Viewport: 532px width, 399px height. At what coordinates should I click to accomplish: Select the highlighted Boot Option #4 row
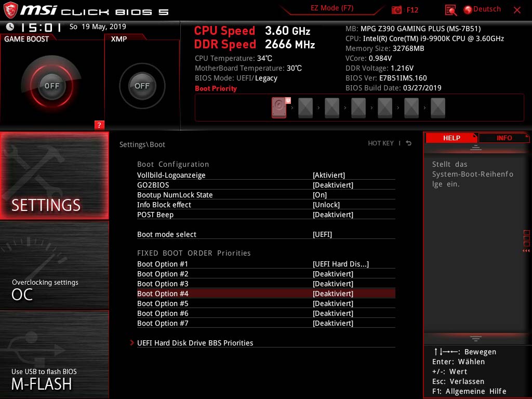[x=266, y=294]
